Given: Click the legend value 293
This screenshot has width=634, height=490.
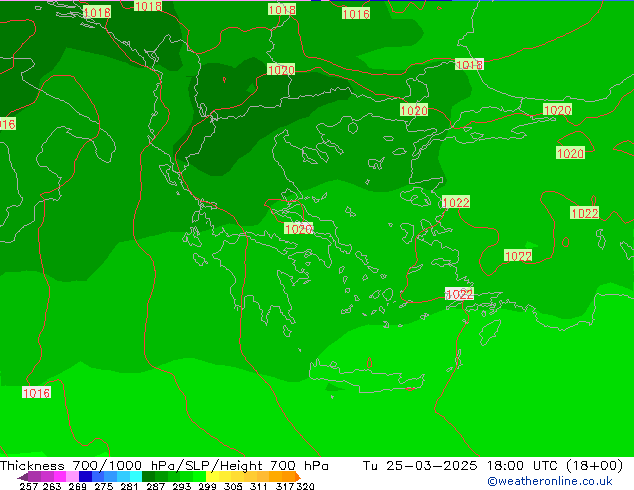Looking at the screenshot, I should (x=182, y=486).
